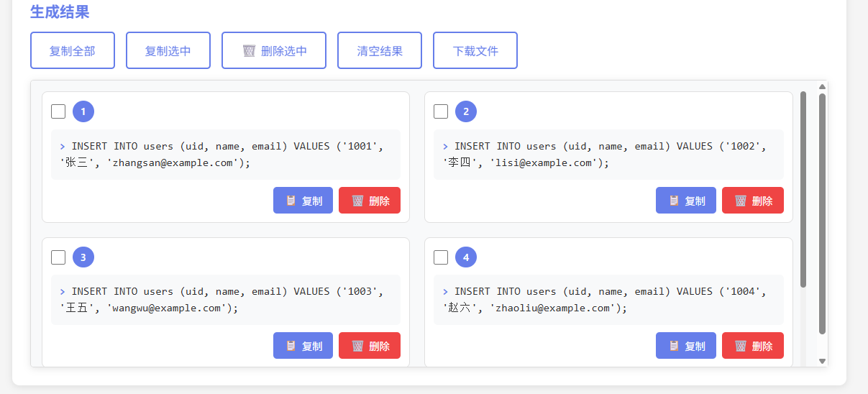Delete the zhaoliu record via trash icon
Image resolution: width=868 pixels, height=394 pixels.
[740, 346]
